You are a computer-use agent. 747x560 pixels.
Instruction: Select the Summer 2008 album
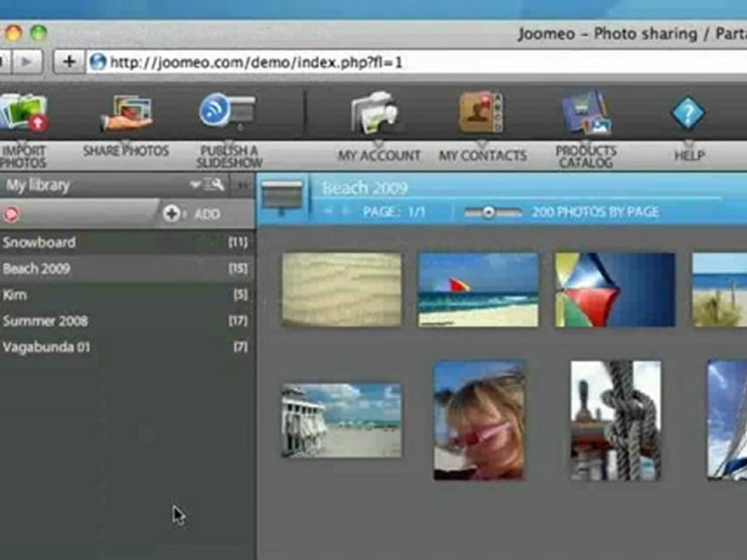pyautogui.click(x=127, y=321)
